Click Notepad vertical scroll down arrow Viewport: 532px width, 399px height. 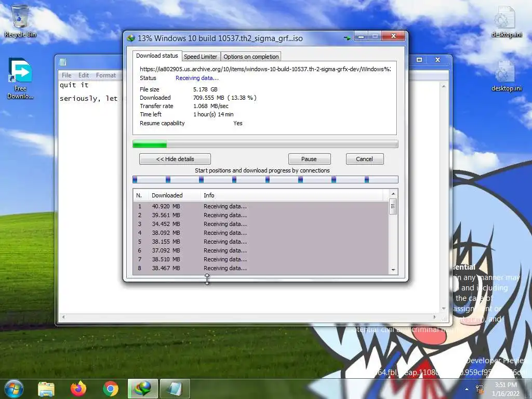point(444,309)
